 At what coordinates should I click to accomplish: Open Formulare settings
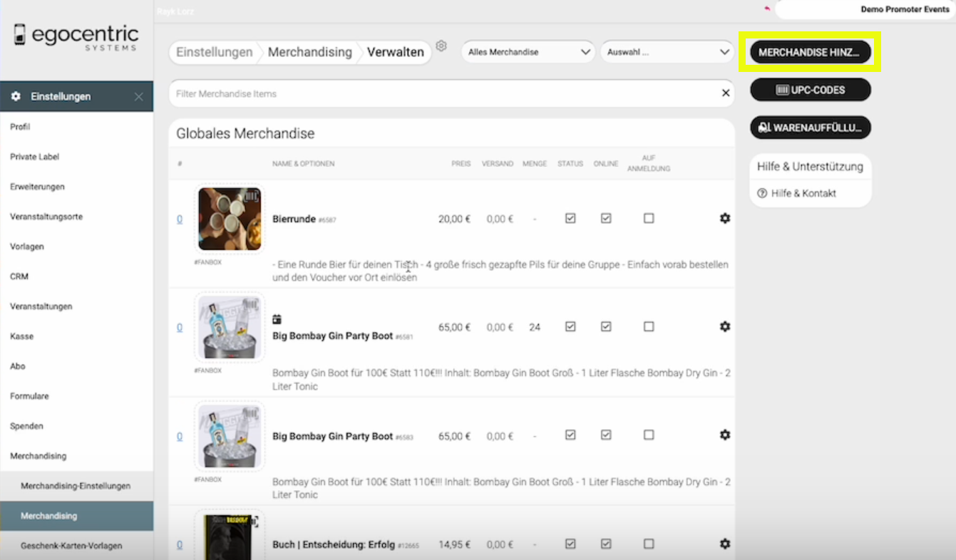point(29,396)
